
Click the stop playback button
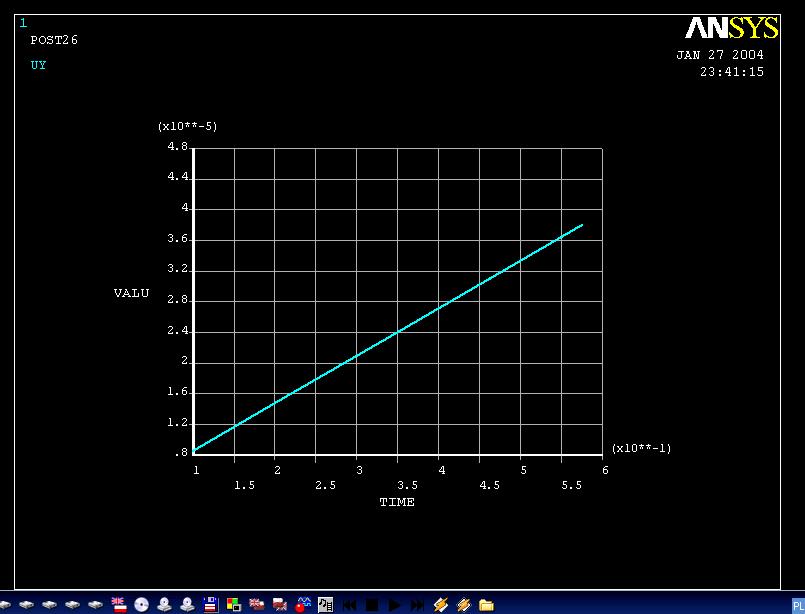[372, 605]
